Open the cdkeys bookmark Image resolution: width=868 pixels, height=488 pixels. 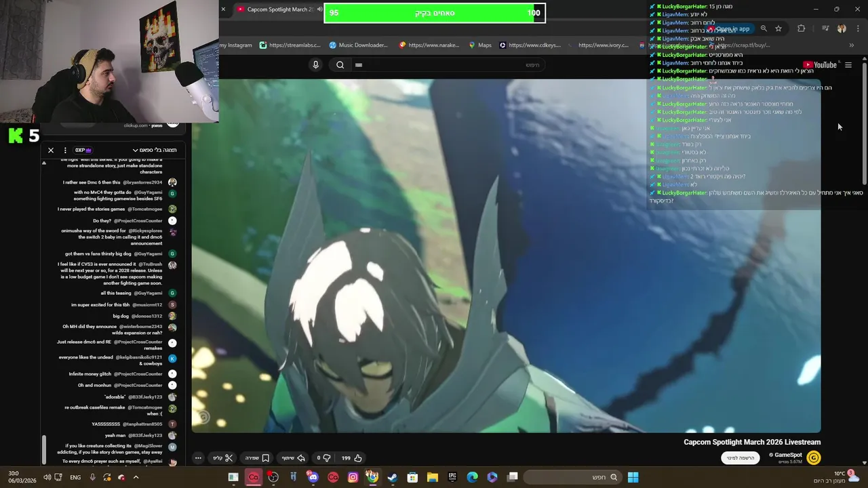530,45
